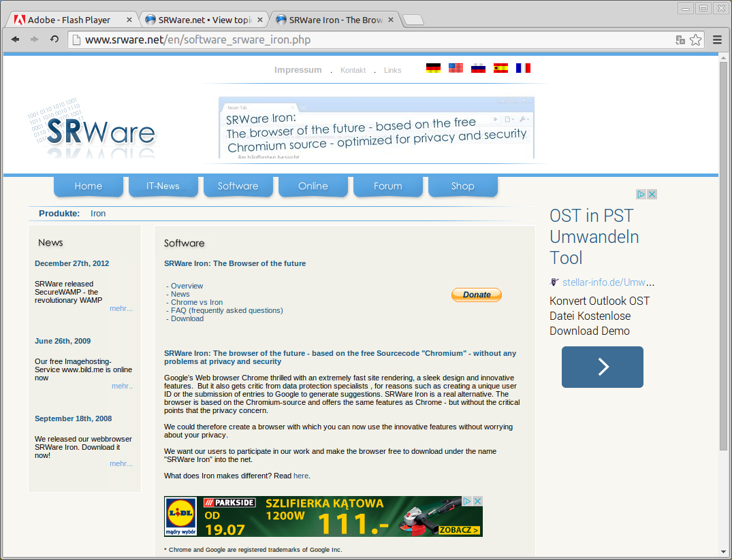
Task: Switch site language with the German flag
Action: click(x=433, y=68)
